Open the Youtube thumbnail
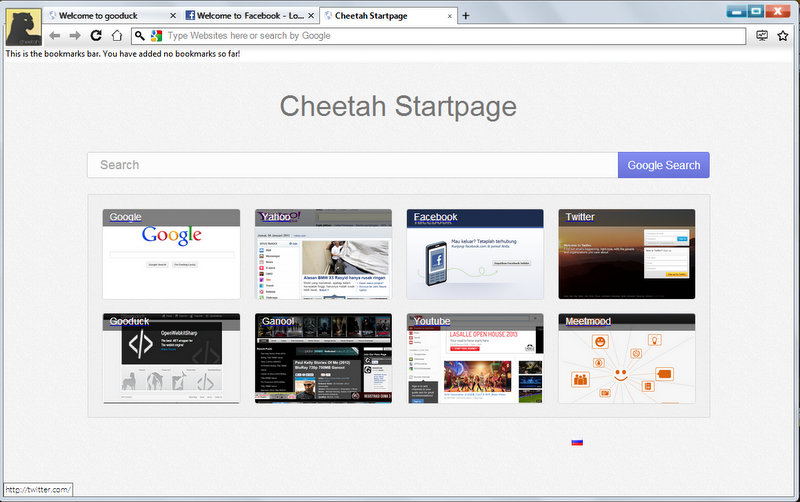The height and width of the screenshot is (502, 800). point(475,359)
